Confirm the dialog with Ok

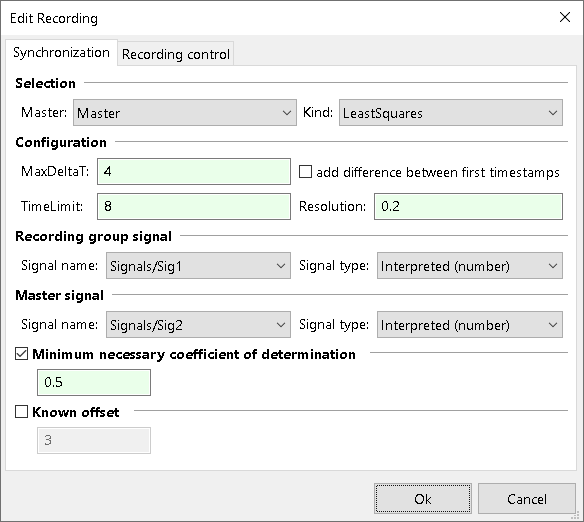(423, 499)
